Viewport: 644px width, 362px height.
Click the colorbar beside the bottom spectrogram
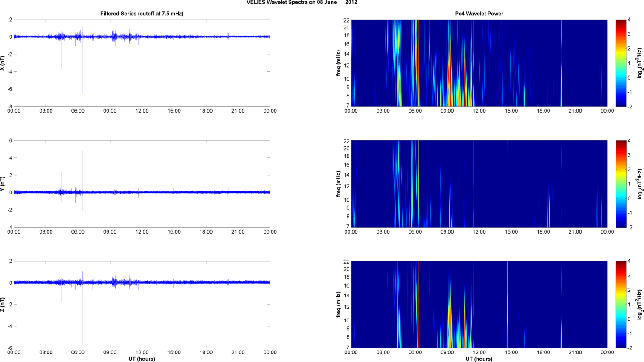coord(621,305)
